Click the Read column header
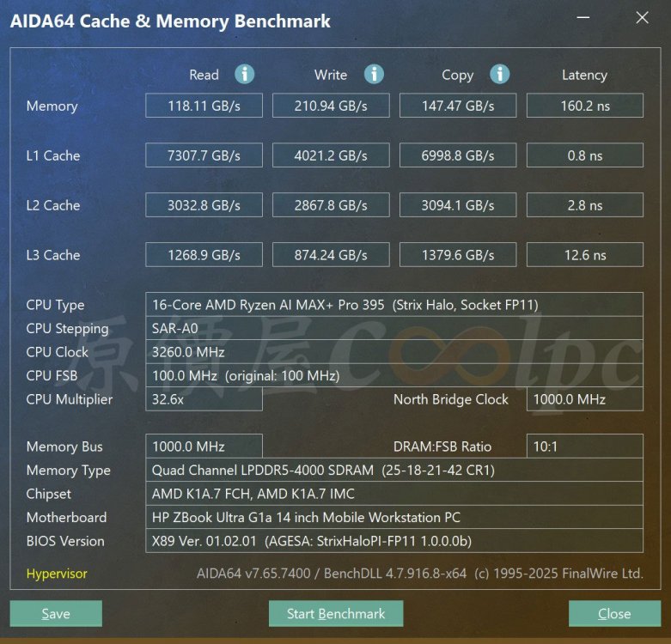Screen dimensions: 671x644 (x=204, y=75)
